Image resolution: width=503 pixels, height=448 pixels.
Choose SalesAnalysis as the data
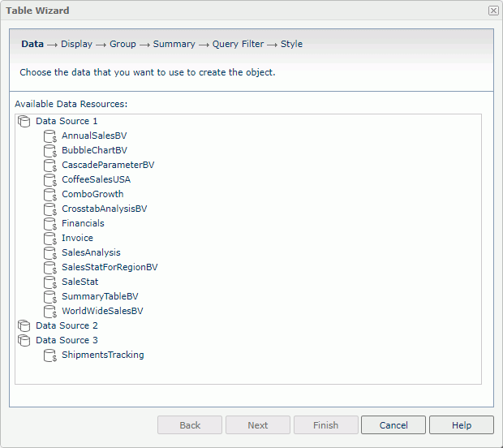point(91,252)
